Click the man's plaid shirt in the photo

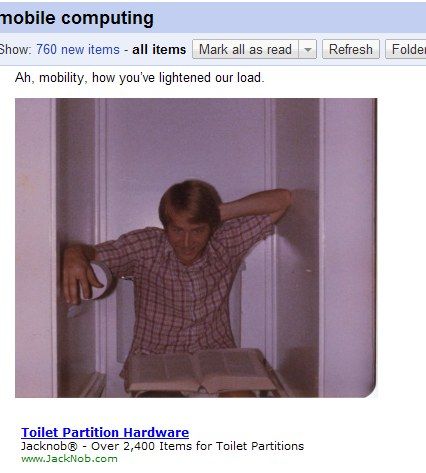coord(183,293)
